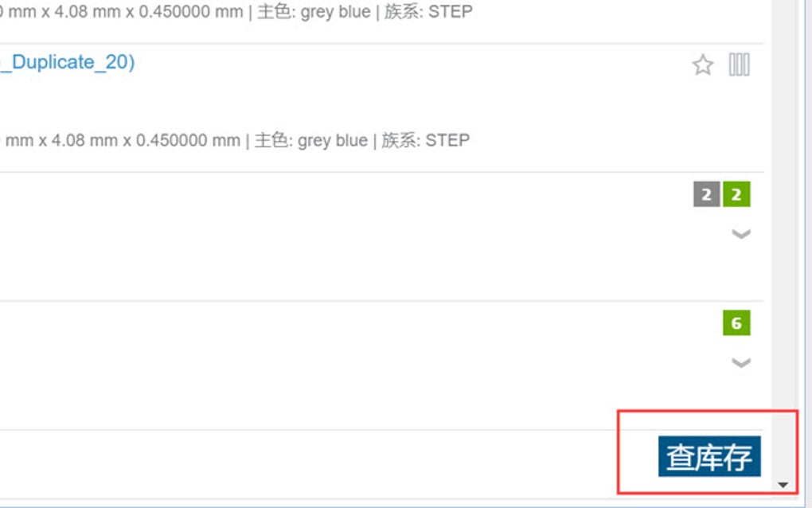The image size is (812, 508).
Task: Click the blue 查库存 button
Action: coord(709,456)
